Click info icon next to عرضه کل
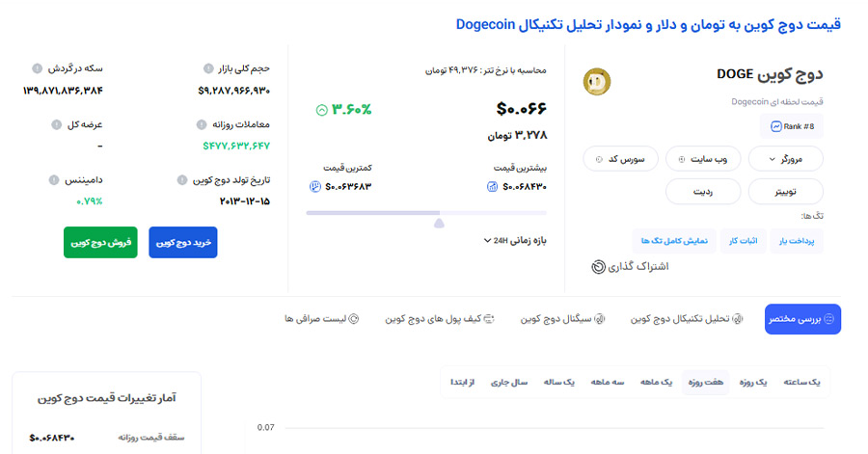 (57, 125)
